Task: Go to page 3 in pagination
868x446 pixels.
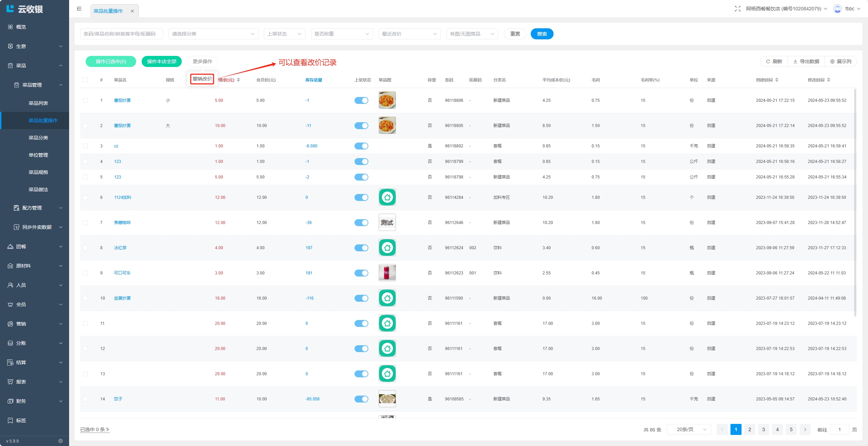Action: 763,429
